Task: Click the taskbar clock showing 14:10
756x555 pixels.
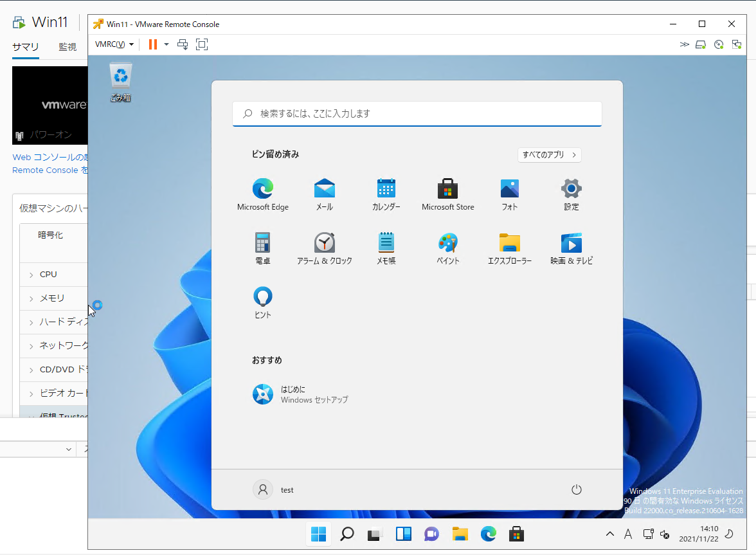Action: point(699,534)
